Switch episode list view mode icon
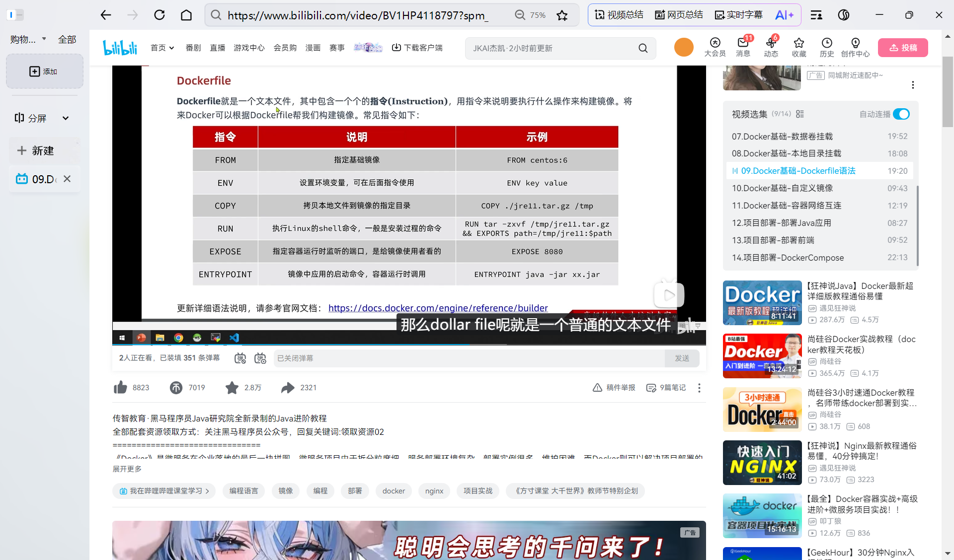The image size is (954, 560). [800, 114]
